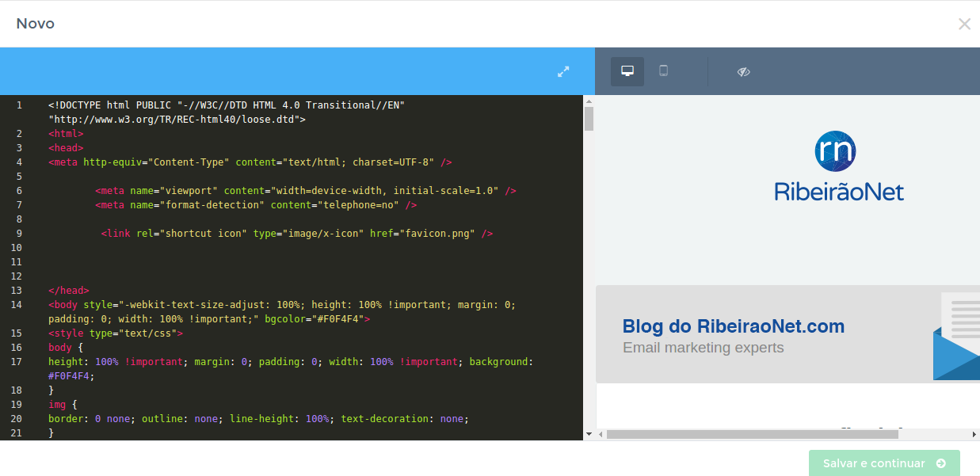The width and height of the screenshot is (980, 476).
Task: Click the 'border: 0 none' CSS line
Action: pos(259,418)
